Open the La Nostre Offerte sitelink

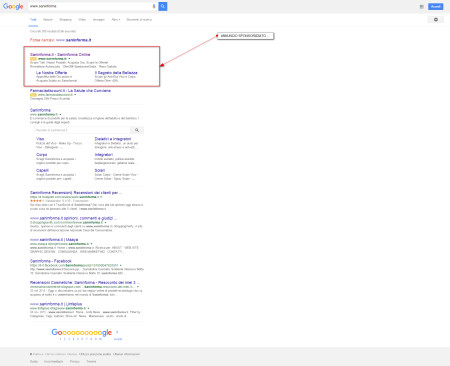[52, 73]
